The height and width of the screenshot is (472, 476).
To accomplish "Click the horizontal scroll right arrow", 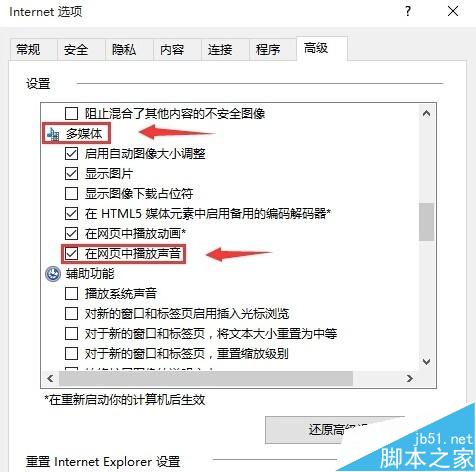I will point(410,378).
